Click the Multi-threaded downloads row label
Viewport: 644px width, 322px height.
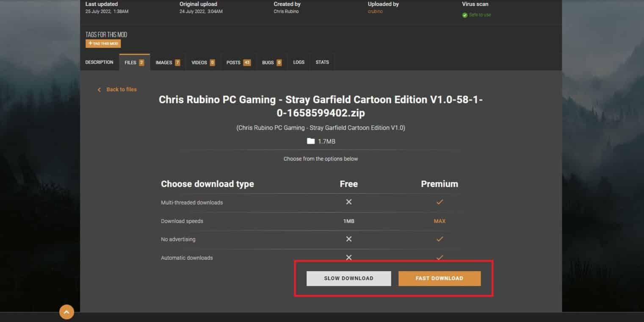coord(192,203)
